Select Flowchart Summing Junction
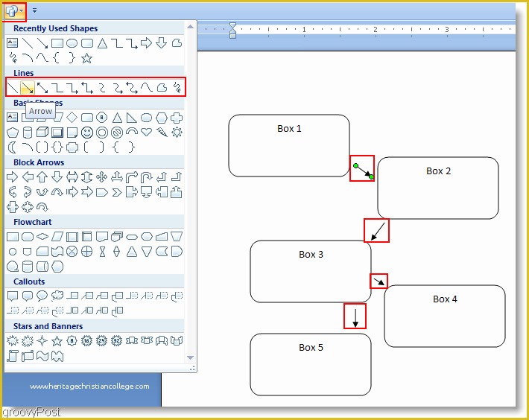The width and height of the screenshot is (529, 420). (72, 252)
